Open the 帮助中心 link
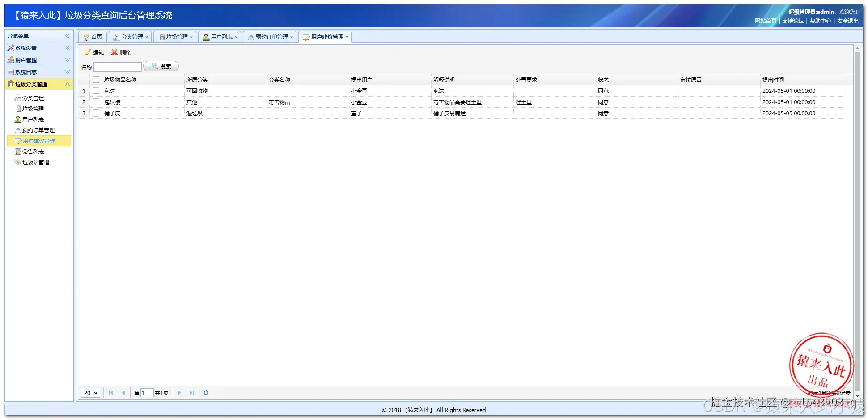Screen dimensions: 868x420 (x=820, y=21)
